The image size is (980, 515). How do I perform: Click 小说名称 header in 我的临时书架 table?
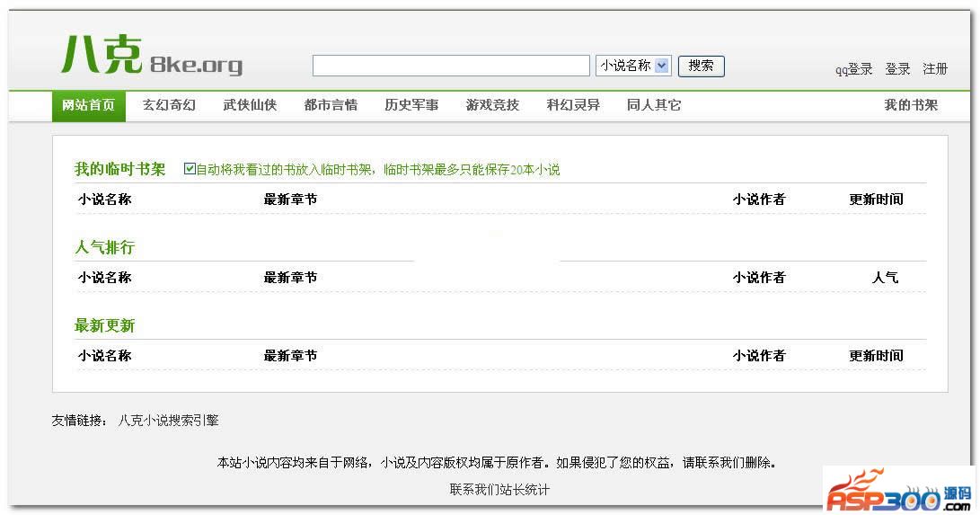(104, 200)
